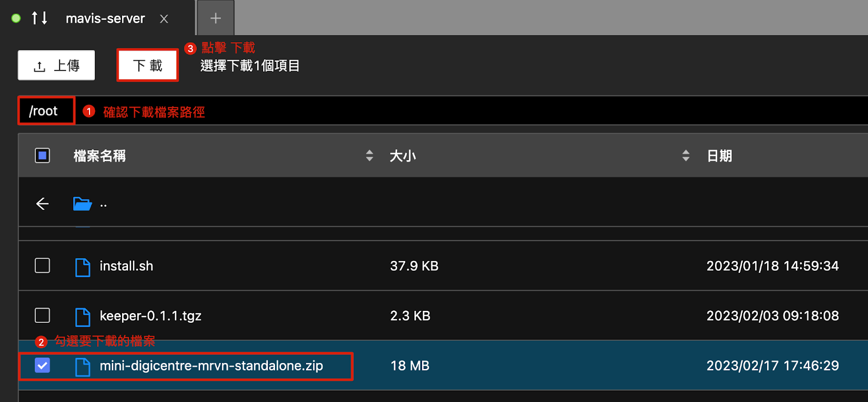This screenshot has width=868, height=402.
Task: Click the back arrow in parent row
Action: click(x=42, y=204)
